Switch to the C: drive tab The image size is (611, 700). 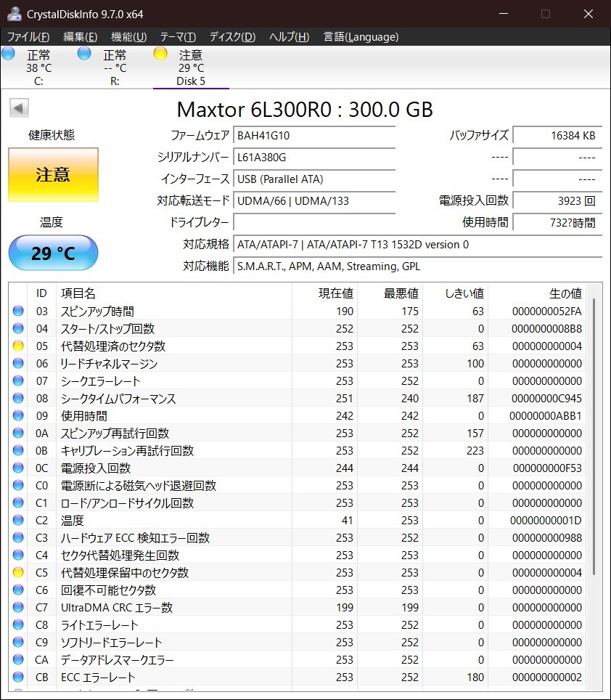[38, 68]
